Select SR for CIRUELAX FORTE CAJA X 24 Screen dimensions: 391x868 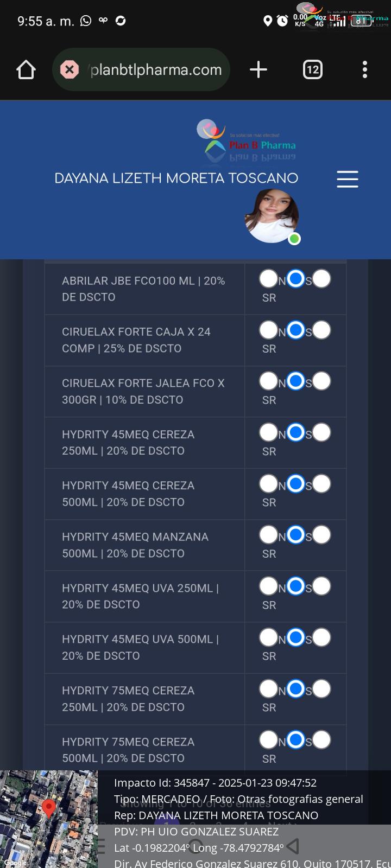click(x=321, y=330)
